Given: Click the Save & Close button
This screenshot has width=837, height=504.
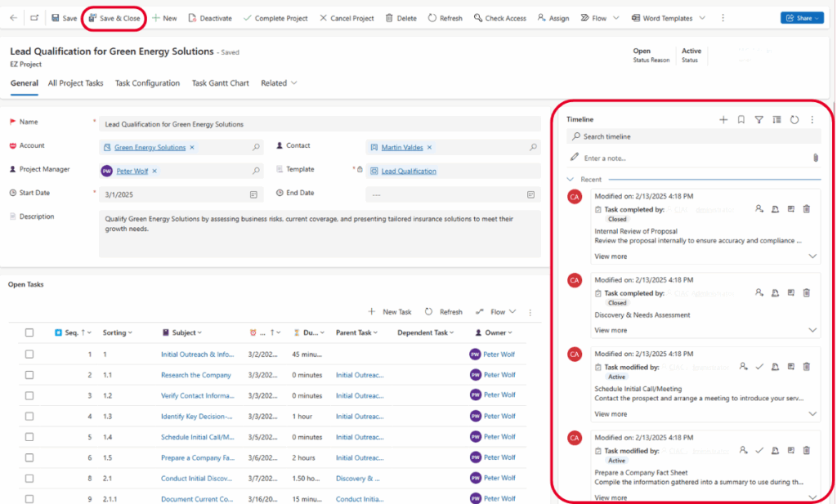Looking at the screenshot, I should 114,18.
